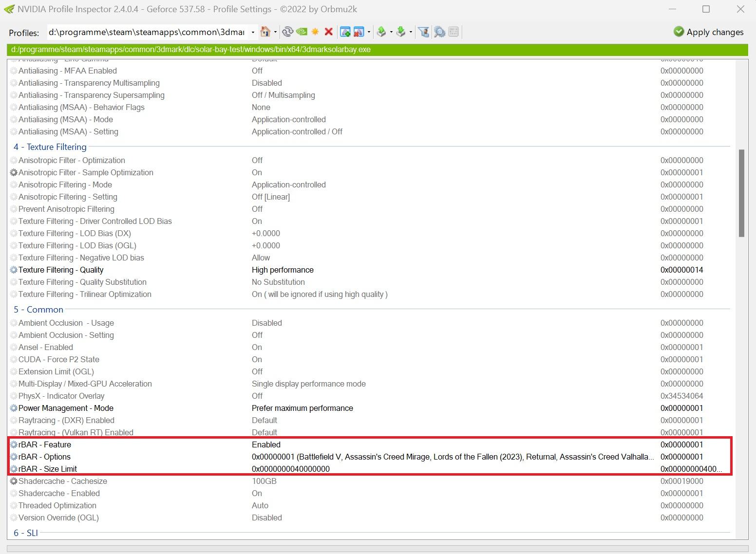Image resolution: width=756 pixels, height=554 pixels.
Task: Click the refresh profiles arrows icon
Action: (287, 32)
